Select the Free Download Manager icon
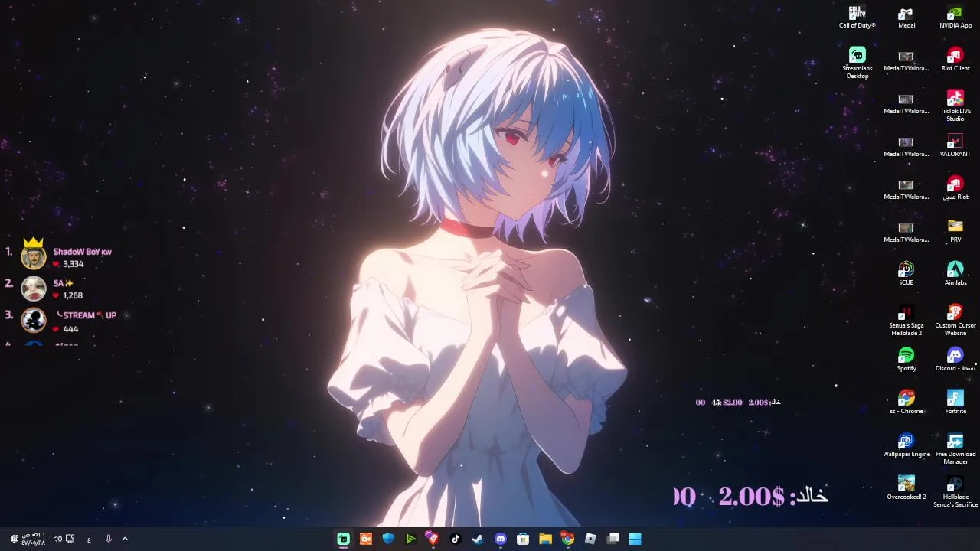980x551 pixels. [x=955, y=449]
